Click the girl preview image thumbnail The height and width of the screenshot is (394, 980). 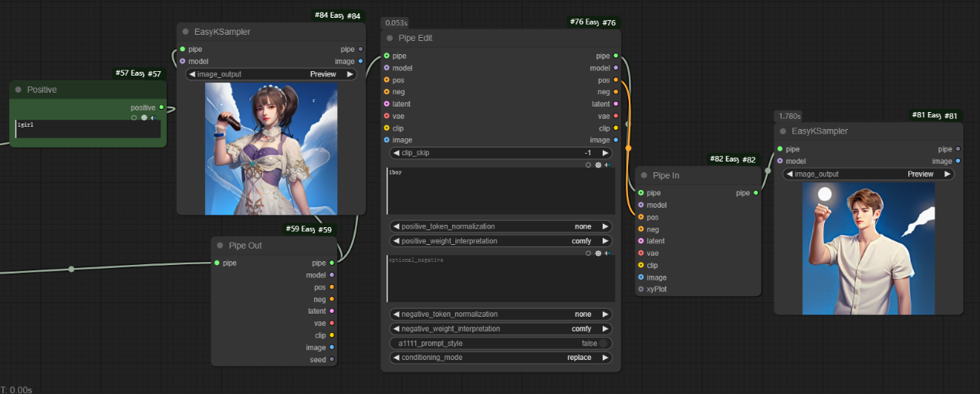271,148
